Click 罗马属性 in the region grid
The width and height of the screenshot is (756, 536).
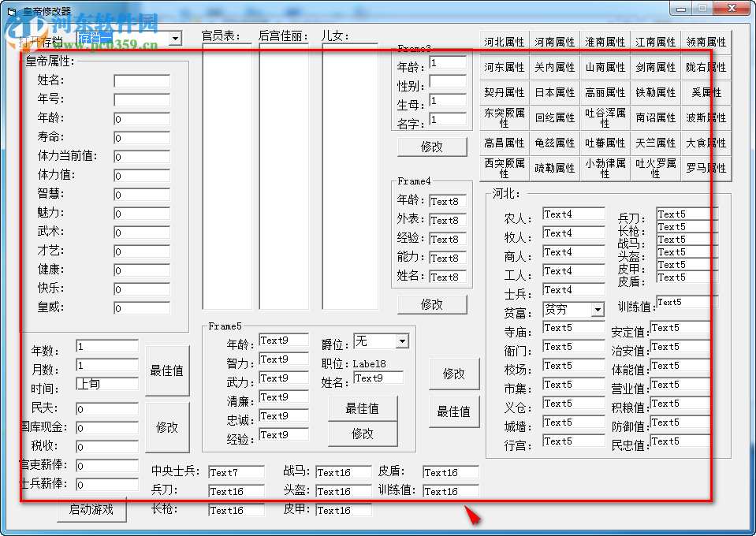706,167
